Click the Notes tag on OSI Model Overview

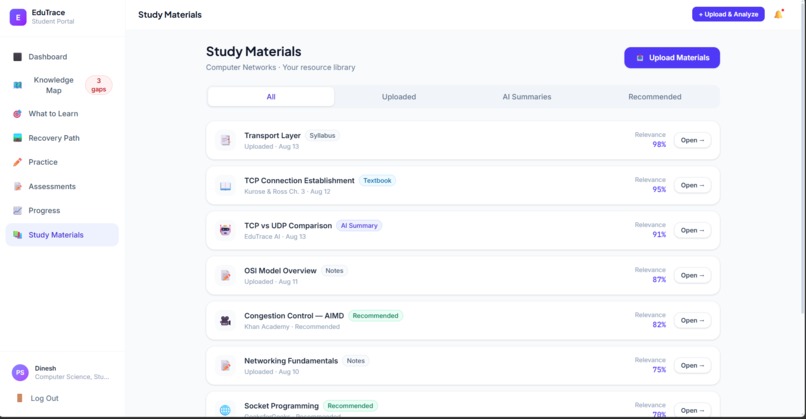[x=334, y=270]
